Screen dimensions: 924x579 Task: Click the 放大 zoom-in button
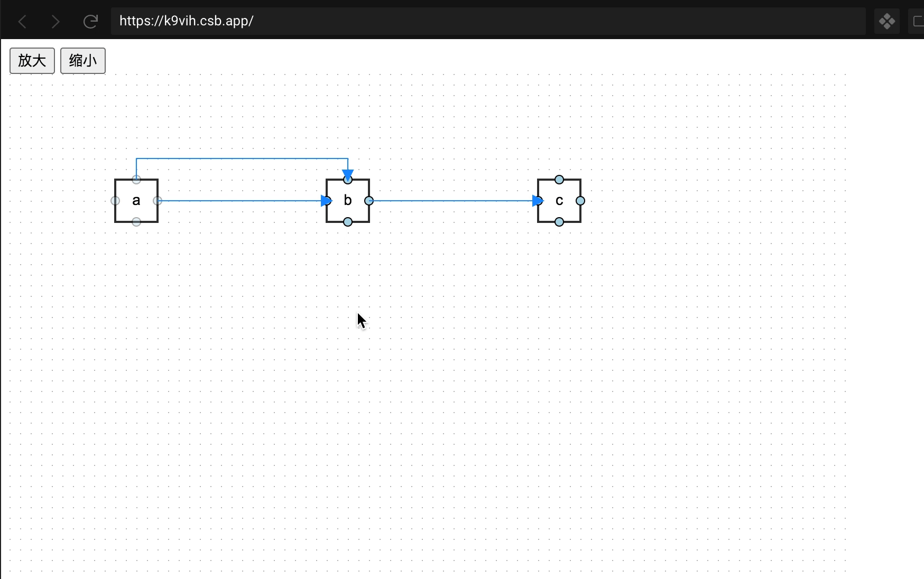[32, 61]
